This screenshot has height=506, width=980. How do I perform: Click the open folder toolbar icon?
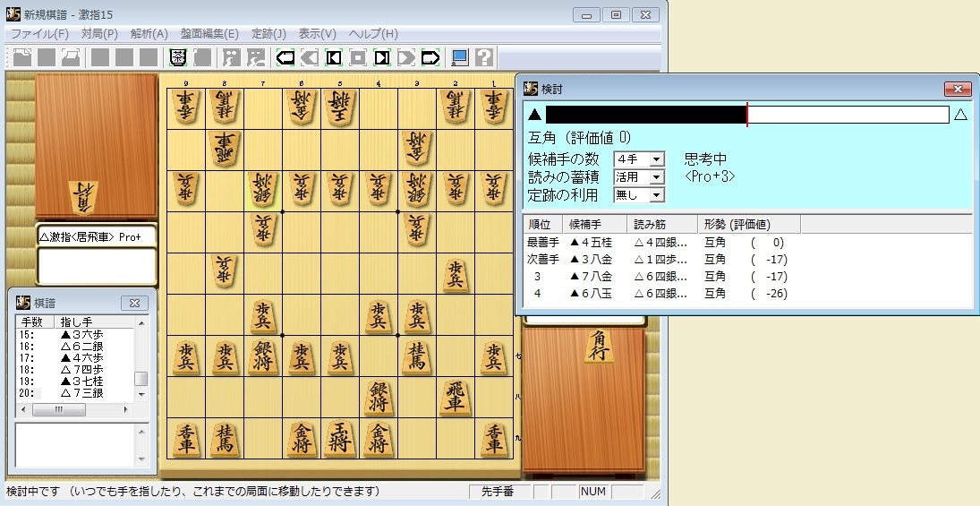[71, 57]
